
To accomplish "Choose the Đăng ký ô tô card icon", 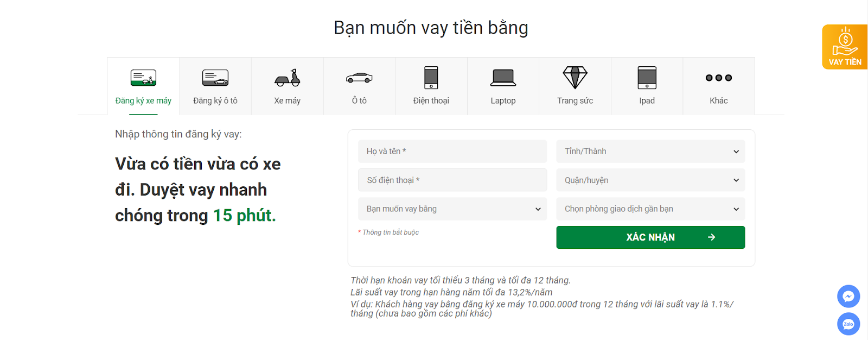I will coord(215,78).
